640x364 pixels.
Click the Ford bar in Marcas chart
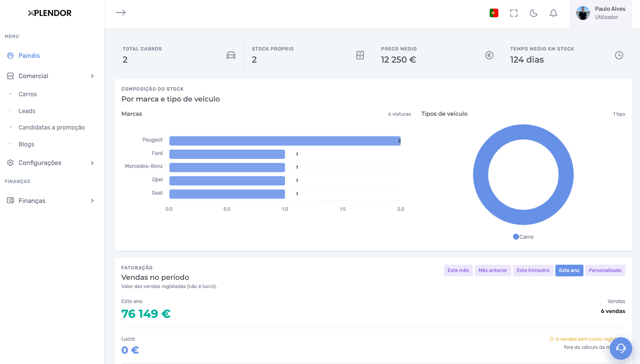pos(227,154)
